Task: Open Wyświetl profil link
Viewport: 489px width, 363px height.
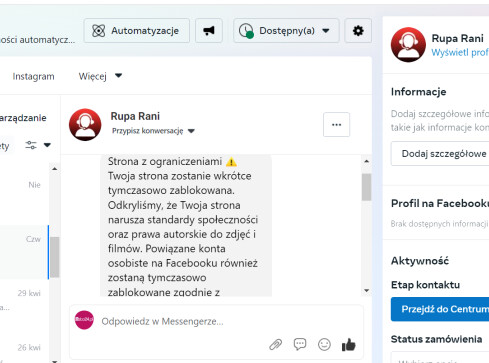Action: [460, 53]
